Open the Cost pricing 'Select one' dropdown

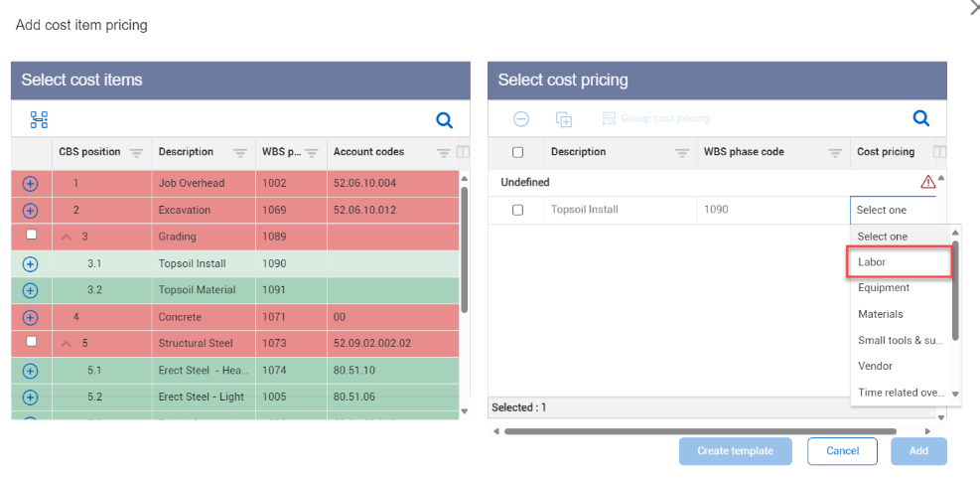pyautogui.click(x=892, y=210)
